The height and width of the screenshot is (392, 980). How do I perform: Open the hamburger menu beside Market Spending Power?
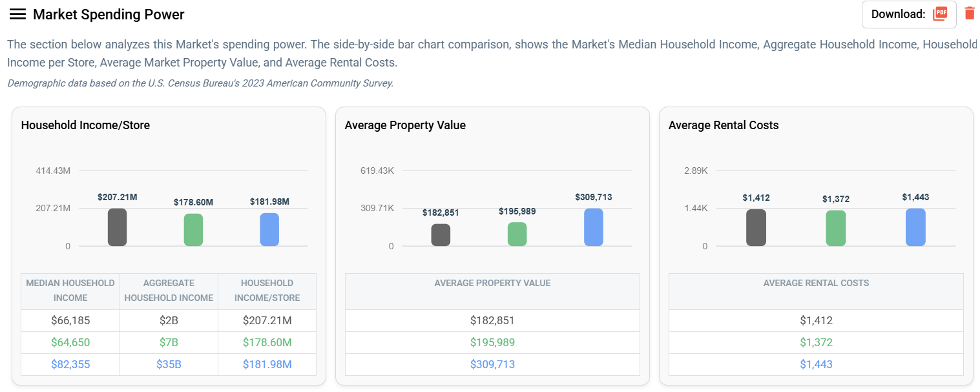pyautogui.click(x=17, y=14)
